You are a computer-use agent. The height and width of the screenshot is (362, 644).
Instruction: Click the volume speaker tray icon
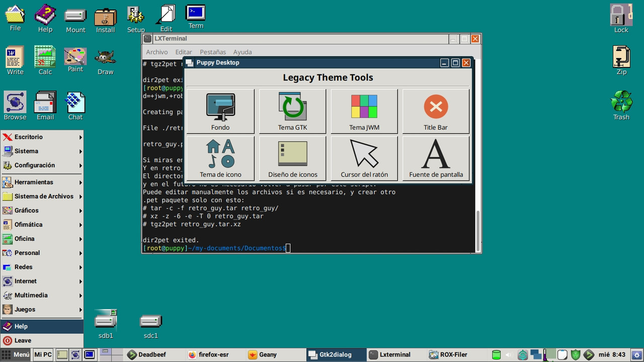click(509, 354)
